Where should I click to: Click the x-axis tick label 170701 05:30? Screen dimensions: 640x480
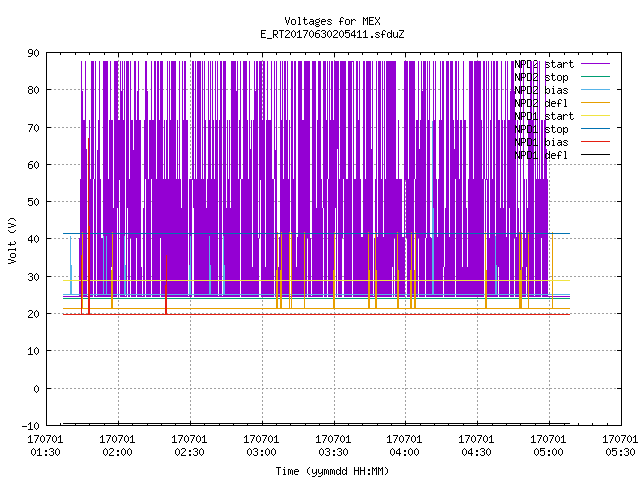point(620,446)
